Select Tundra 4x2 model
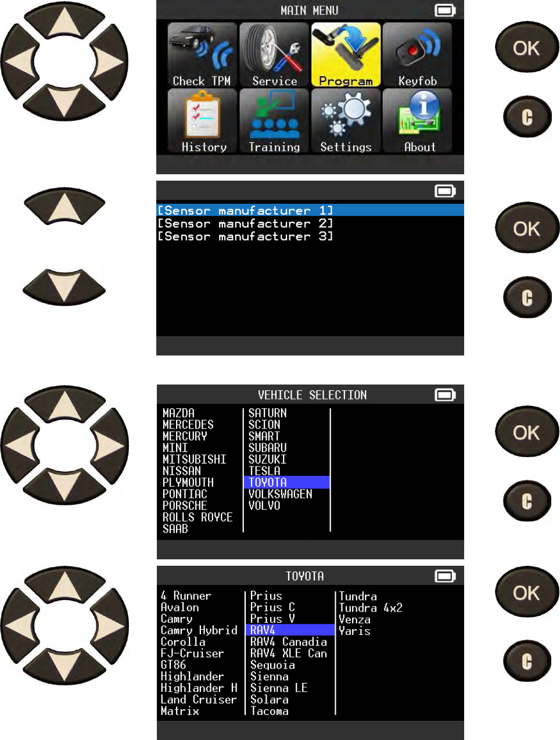The height and width of the screenshot is (740, 560). coord(371,608)
